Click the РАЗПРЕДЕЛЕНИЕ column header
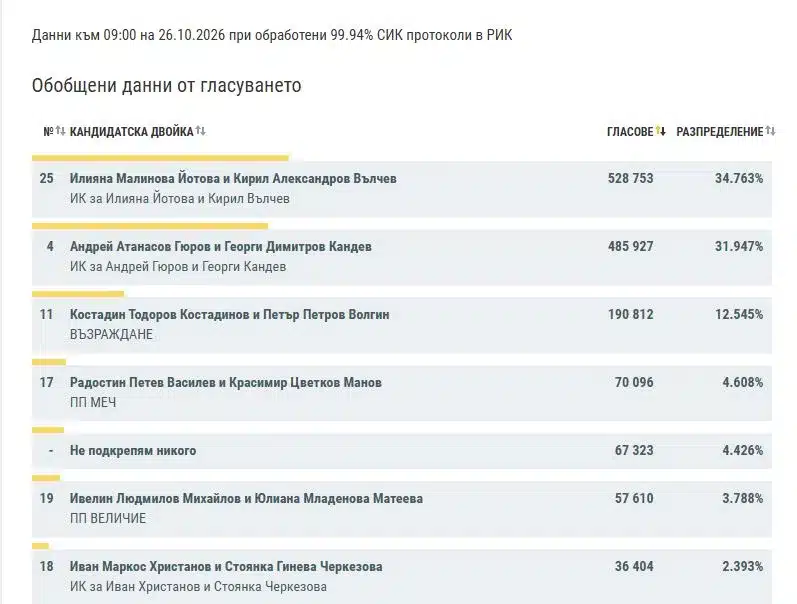 (720, 132)
